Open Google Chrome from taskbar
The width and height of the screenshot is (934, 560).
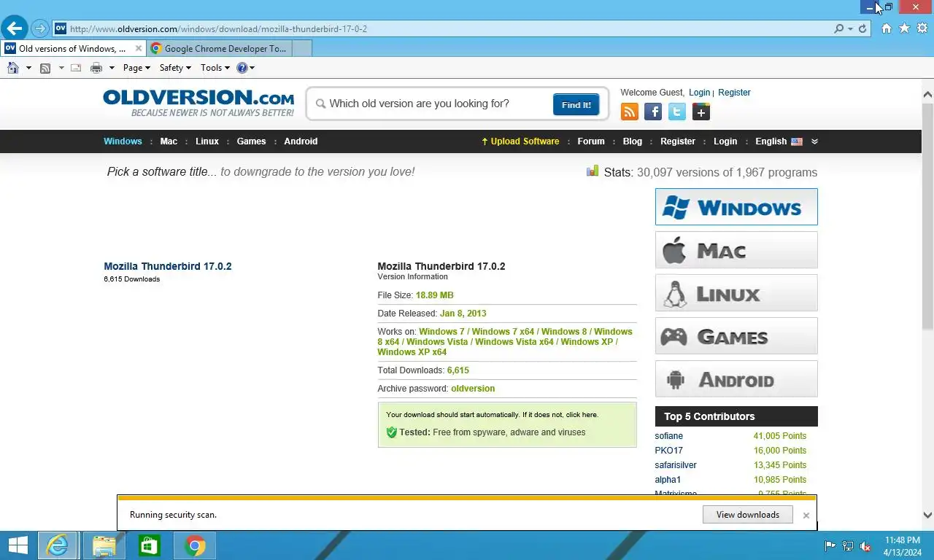195,545
